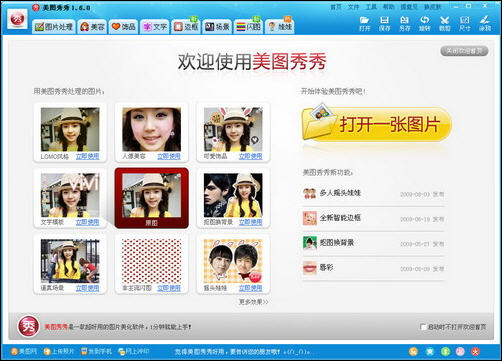Click the 提意见 menu item
This screenshot has height=361, width=502.
pyautogui.click(x=409, y=7)
